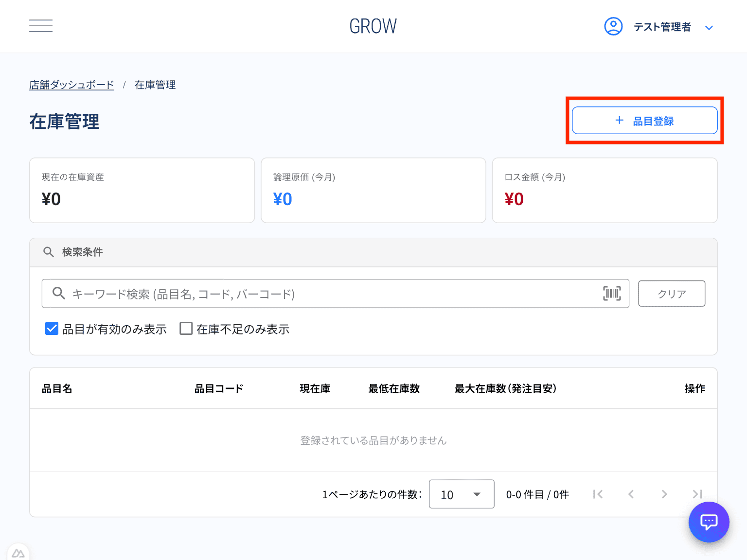Uncheck the 品目が有効のみ表示 option
Viewport: 747px width, 560px height.
52,329
